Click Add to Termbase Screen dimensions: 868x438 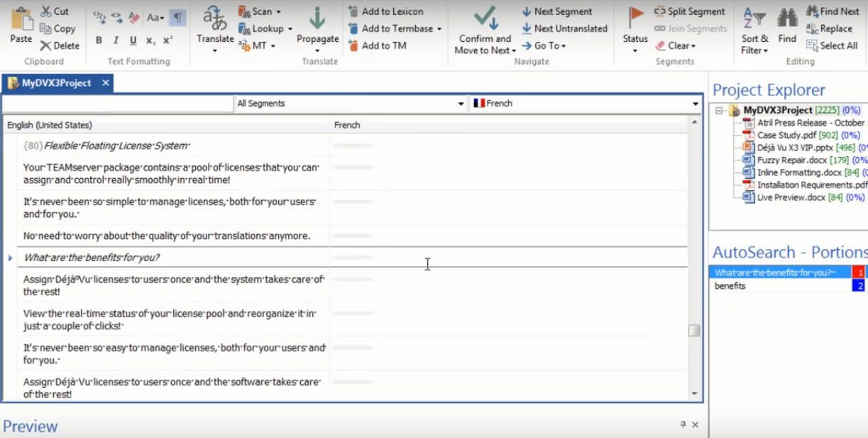(395, 28)
